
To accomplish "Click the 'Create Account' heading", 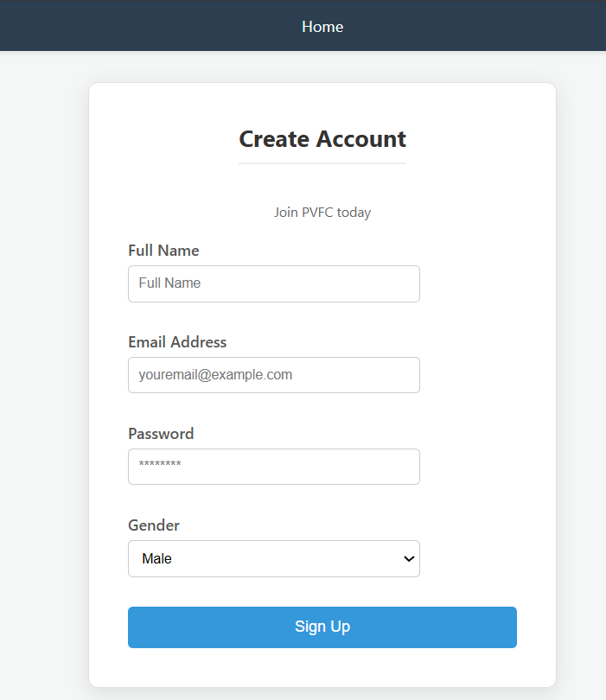I will 322,139.
